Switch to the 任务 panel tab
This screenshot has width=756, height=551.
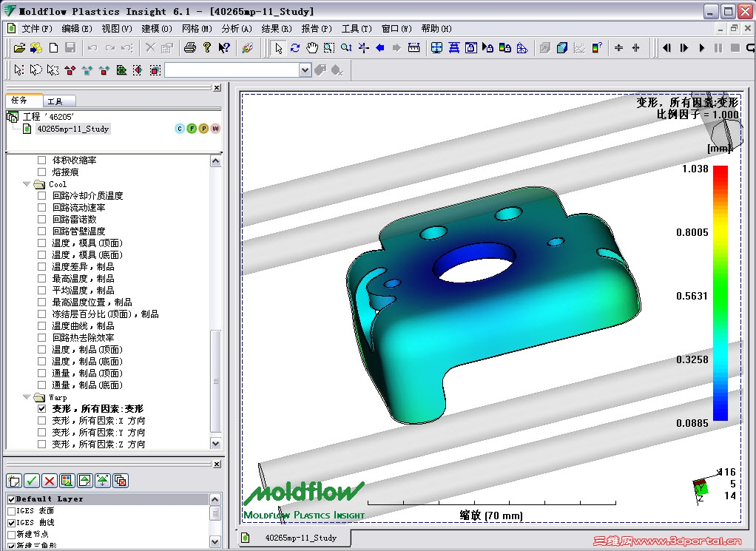coord(23,100)
